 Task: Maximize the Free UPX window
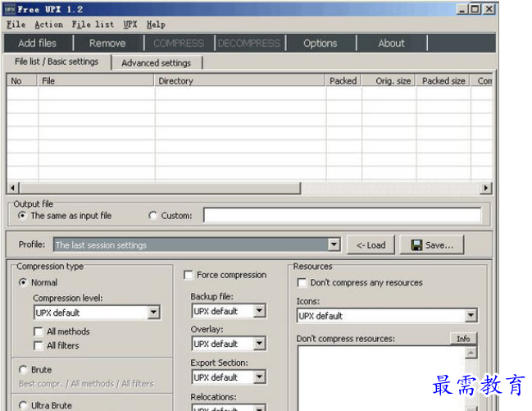click(475, 9)
